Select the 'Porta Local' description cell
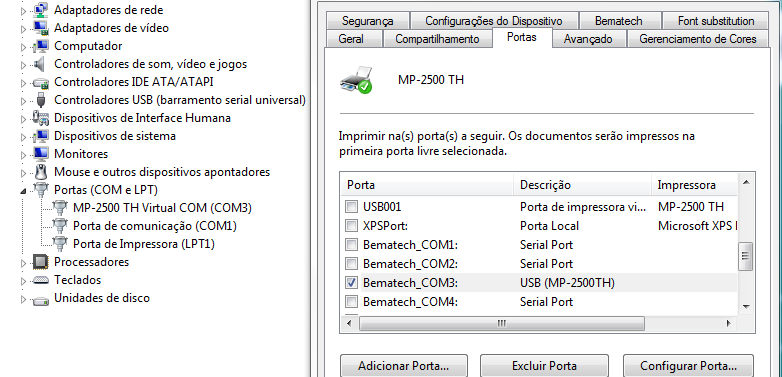This screenshot has width=782, height=377. point(549,226)
